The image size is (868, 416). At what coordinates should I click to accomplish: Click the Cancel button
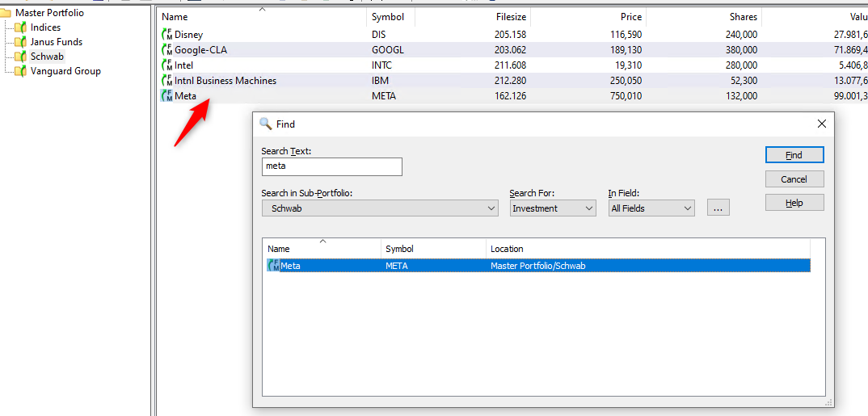coord(794,179)
